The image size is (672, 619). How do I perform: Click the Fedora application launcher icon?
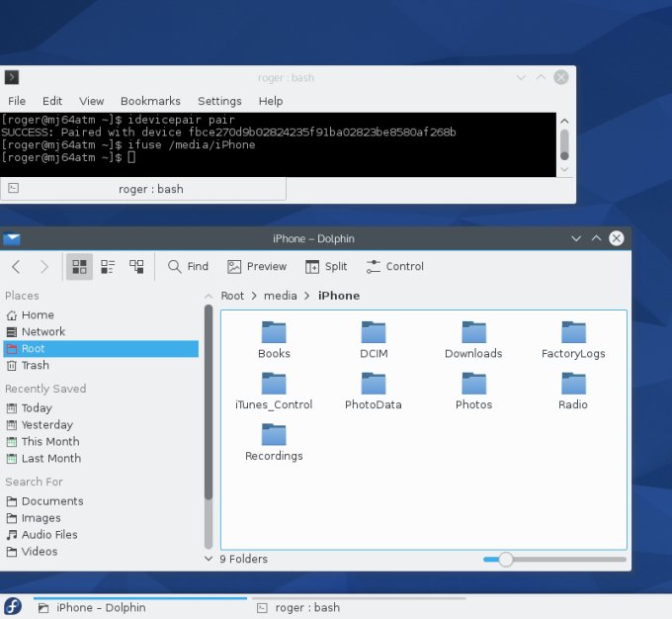[x=13, y=607]
